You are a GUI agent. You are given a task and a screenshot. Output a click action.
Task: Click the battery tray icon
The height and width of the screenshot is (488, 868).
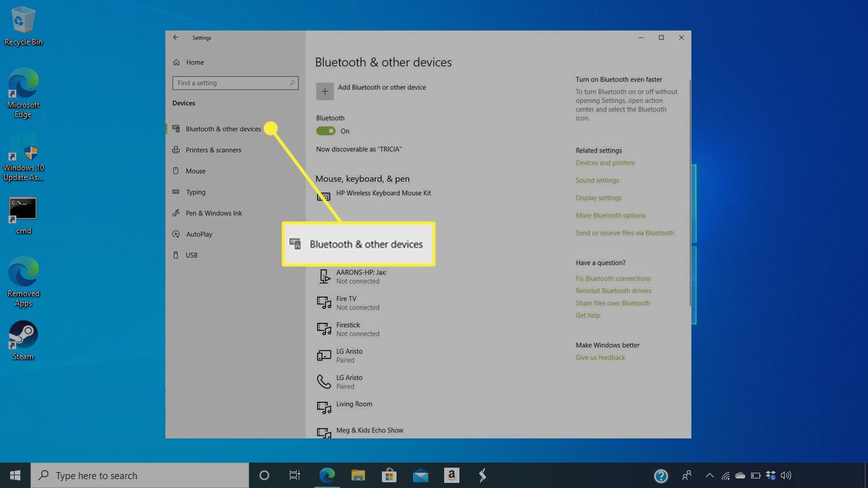click(x=756, y=475)
